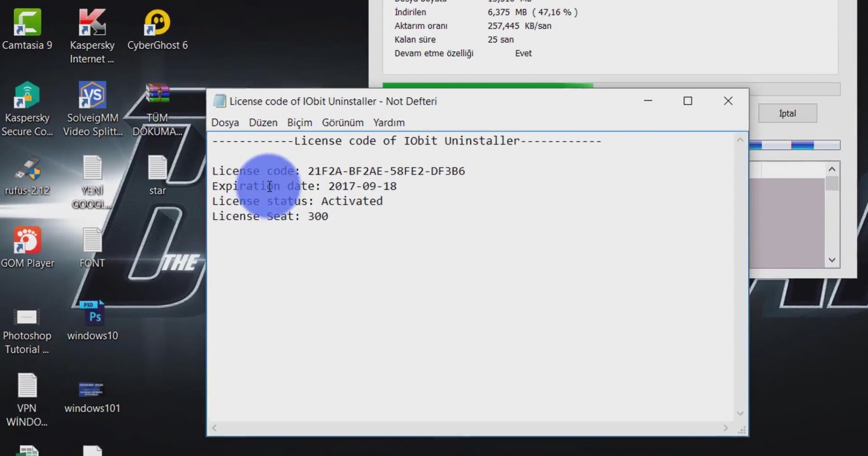Click 'Evet' next to Devam etme özelliği

pyautogui.click(x=523, y=53)
